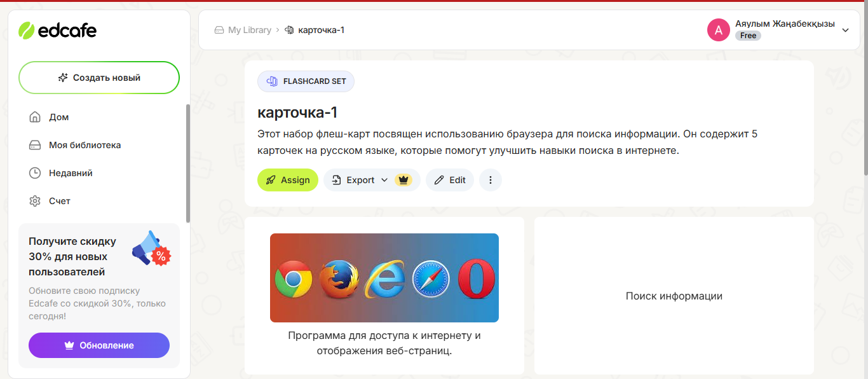The width and height of the screenshot is (868, 379).
Task: Expand the account menu chevron
Action: pyautogui.click(x=845, y=30)
